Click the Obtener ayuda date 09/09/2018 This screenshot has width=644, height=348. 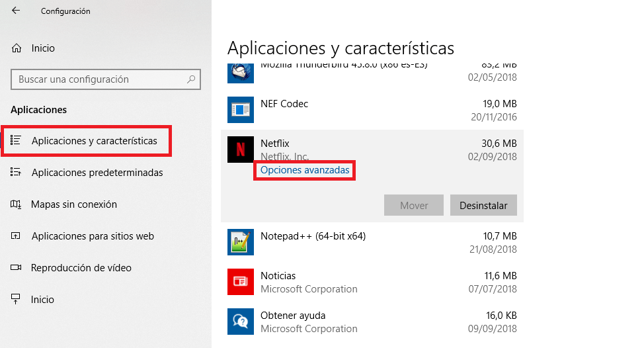[x=493, y=329]
